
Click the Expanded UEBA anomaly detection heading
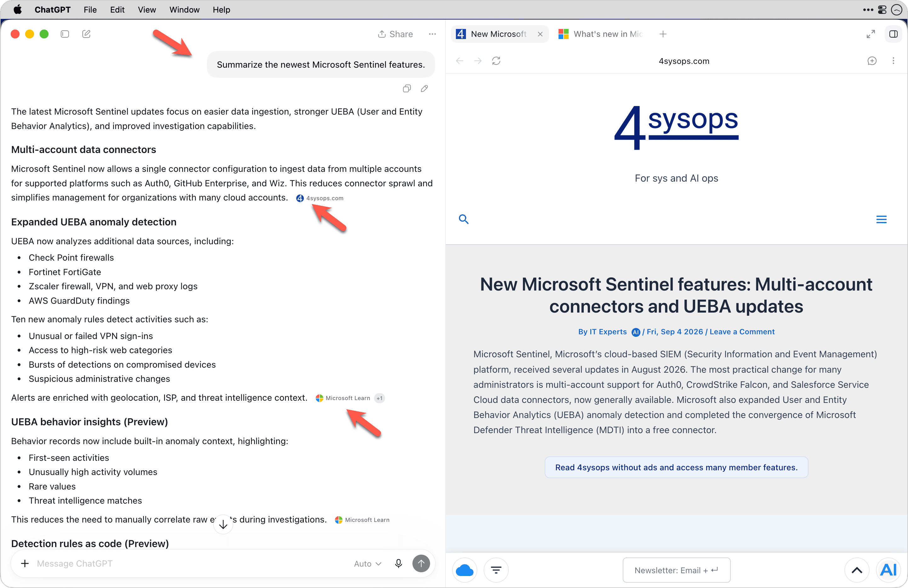click(x=94, y=222)
